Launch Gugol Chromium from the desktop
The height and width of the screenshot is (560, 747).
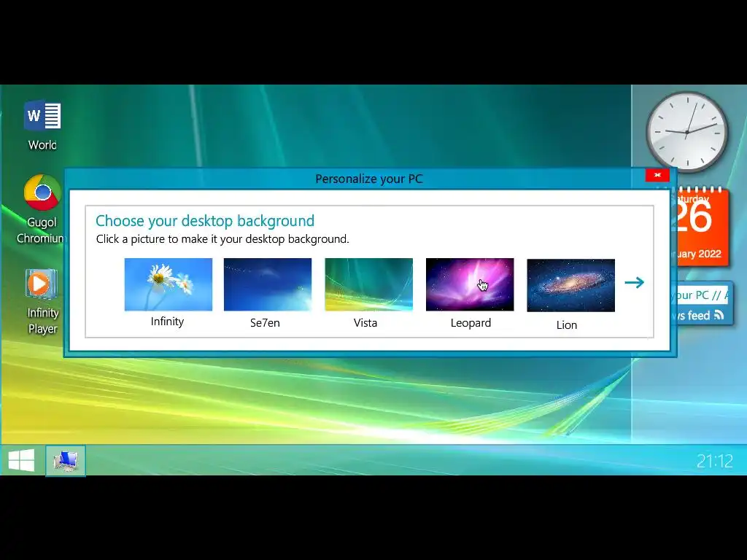(42, 209)
